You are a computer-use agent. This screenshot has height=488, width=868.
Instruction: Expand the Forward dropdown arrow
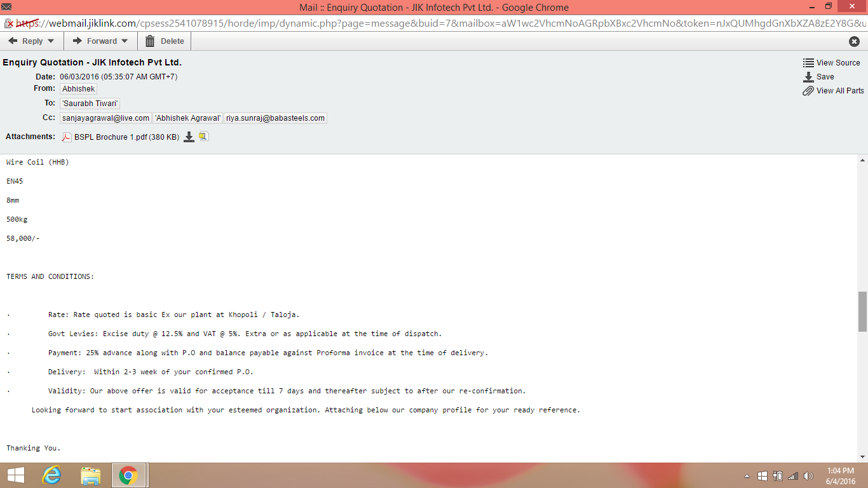pos(125,41)
